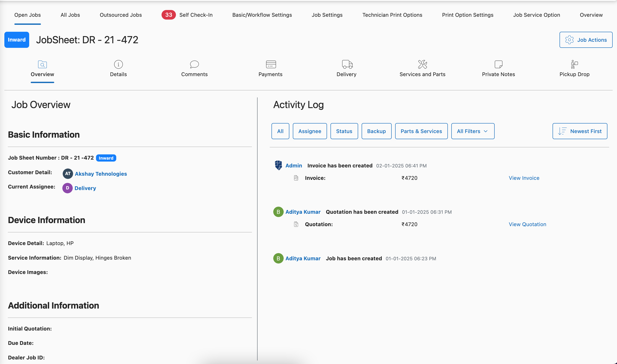Open the Details info icon tab

[x=118, y=64]
